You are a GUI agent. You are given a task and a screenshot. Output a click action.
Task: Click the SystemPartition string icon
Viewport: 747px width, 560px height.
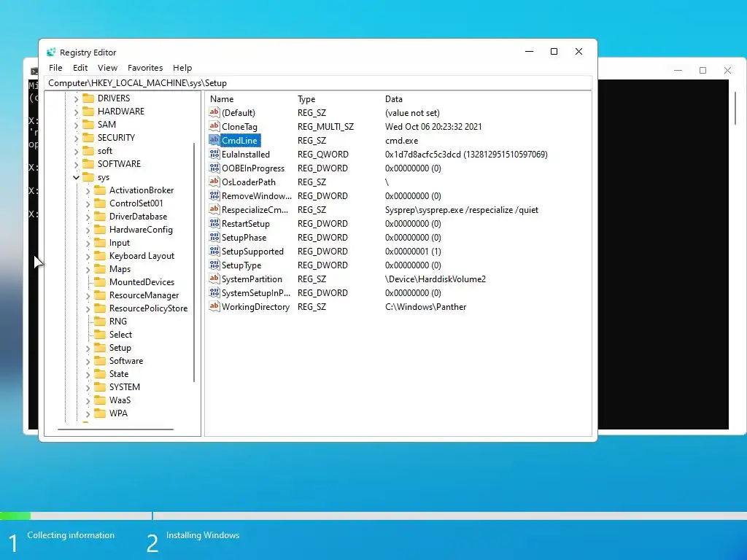point(214,279)
